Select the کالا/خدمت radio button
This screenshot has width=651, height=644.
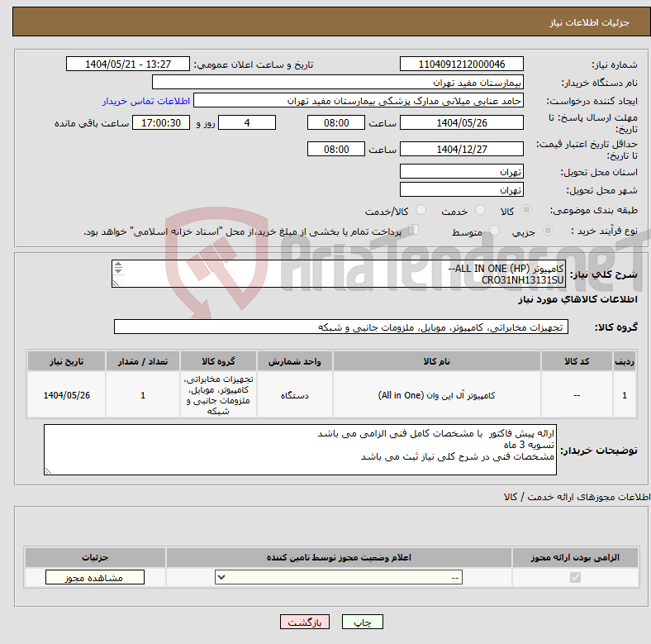[421, 210]
